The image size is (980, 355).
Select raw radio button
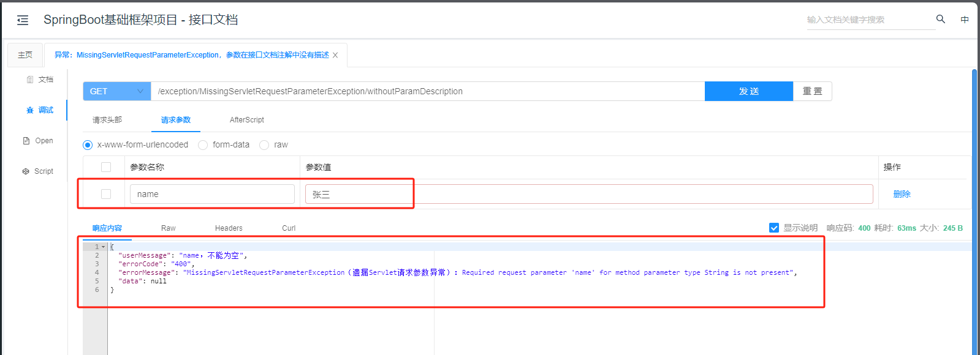[x=264, y=145]
